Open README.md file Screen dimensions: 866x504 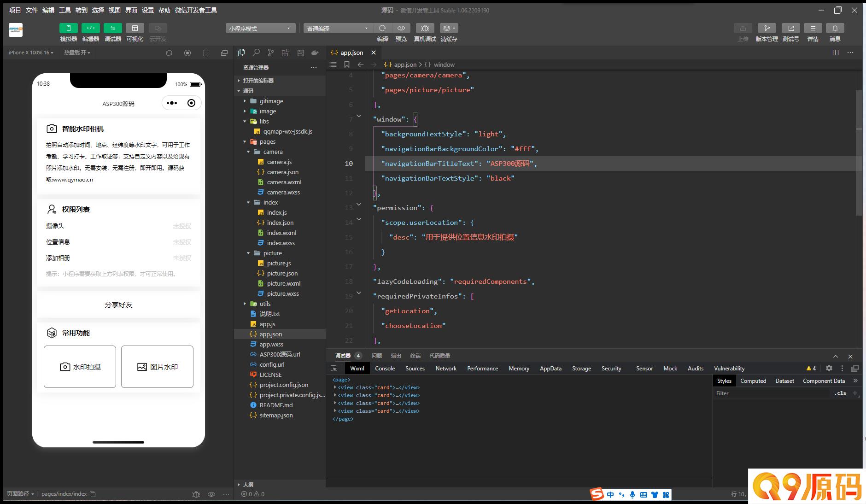276,405
